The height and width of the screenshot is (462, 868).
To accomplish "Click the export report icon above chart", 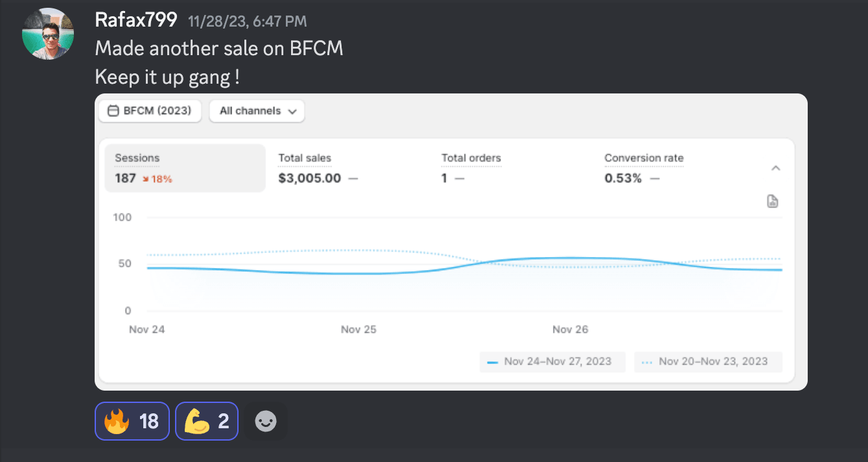I will click(773, 201).
